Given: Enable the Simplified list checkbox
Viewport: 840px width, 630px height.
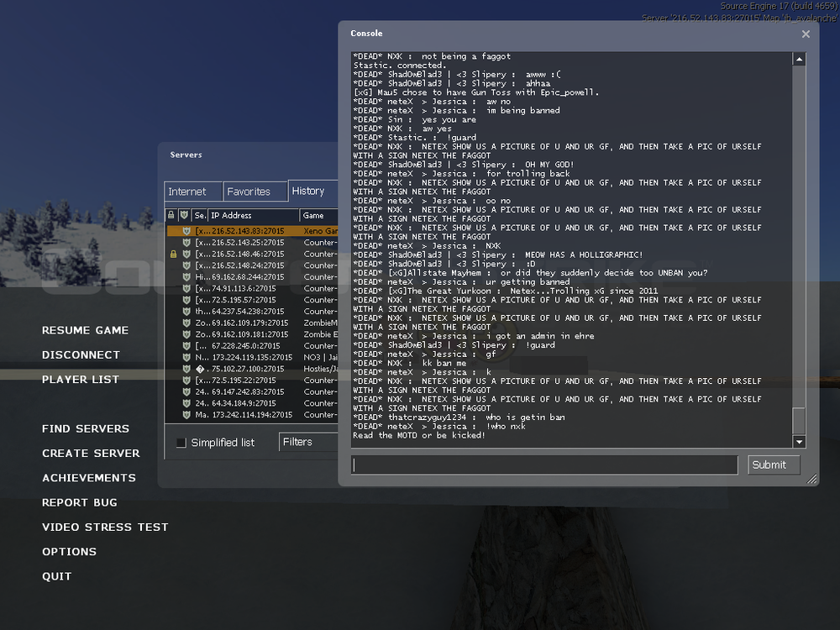Looking at the screenshot, I should 181,443.
